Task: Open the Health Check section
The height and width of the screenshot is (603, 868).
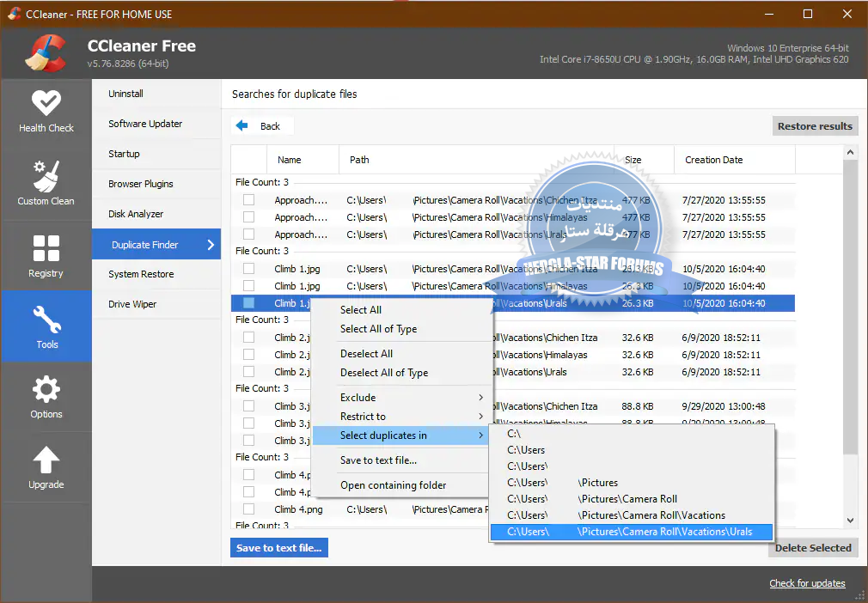Action: coord(46,112)
